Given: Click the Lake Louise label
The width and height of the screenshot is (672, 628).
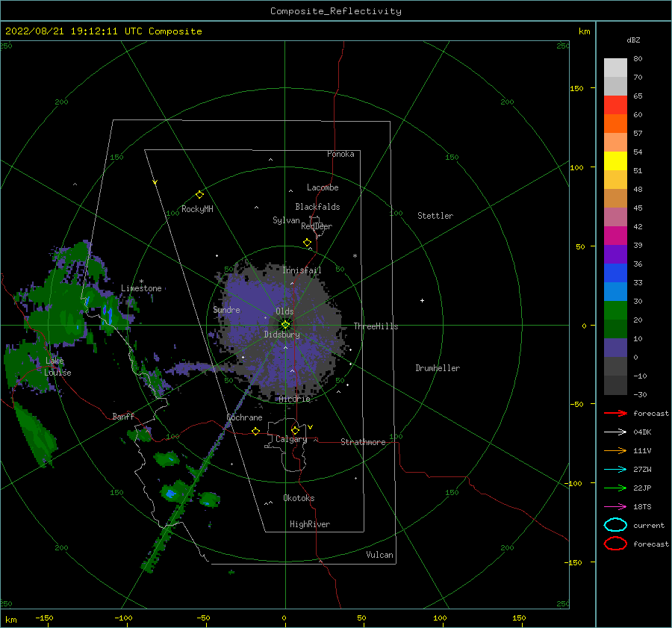Looking at the screenshot, I should [x=57, y=367].
